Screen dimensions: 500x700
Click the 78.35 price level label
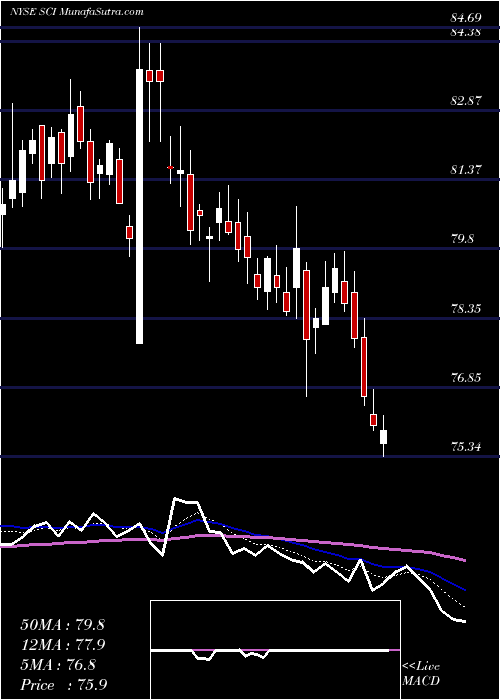[466, 308]
